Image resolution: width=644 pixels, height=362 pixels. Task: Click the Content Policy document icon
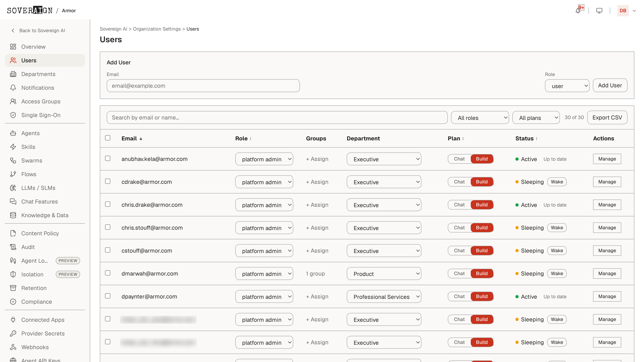pos(13,233)
